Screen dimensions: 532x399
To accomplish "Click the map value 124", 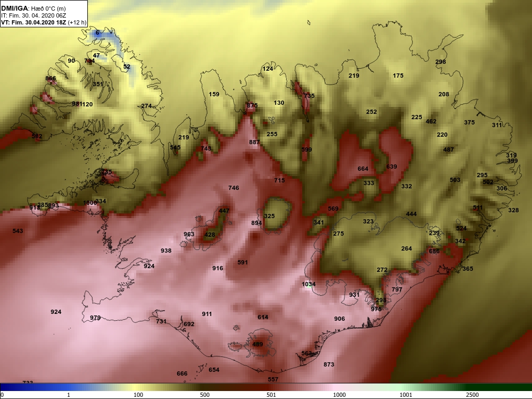I will pos(268,69).
